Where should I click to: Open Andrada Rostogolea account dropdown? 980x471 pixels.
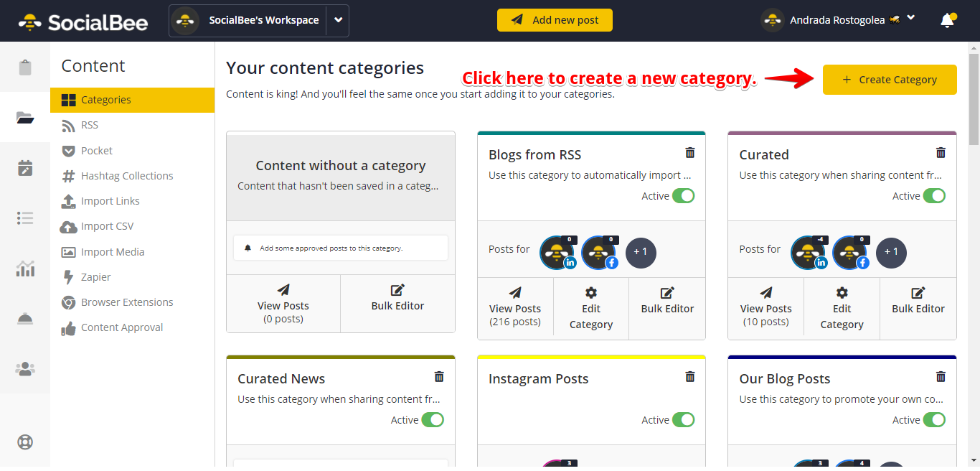point(911,19)
